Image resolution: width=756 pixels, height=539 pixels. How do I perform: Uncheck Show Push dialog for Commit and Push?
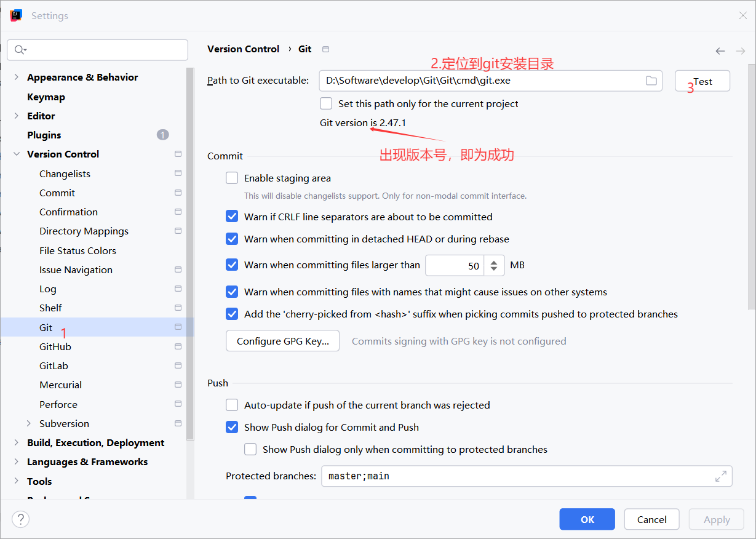(232, 427)
